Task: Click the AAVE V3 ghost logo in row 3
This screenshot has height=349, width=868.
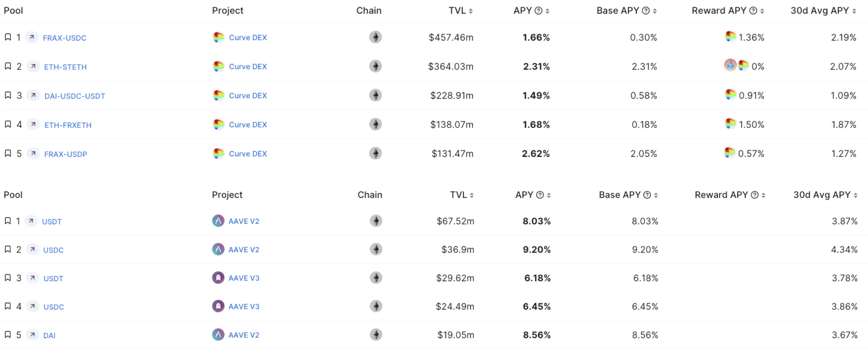Action: pos(218,278)
